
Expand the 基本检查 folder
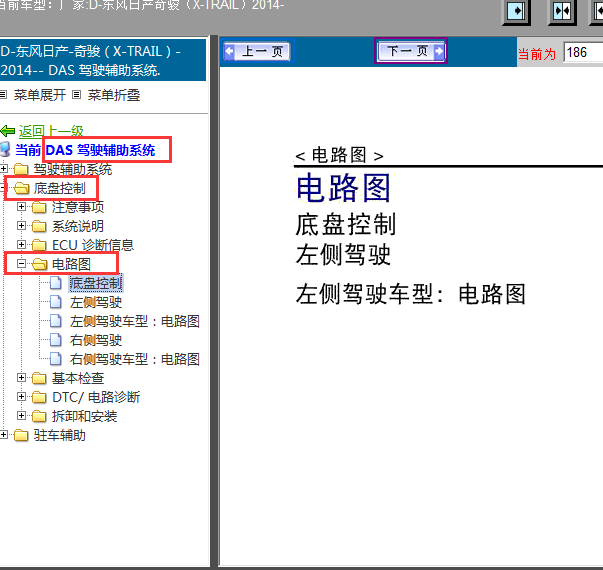[22, 377]
